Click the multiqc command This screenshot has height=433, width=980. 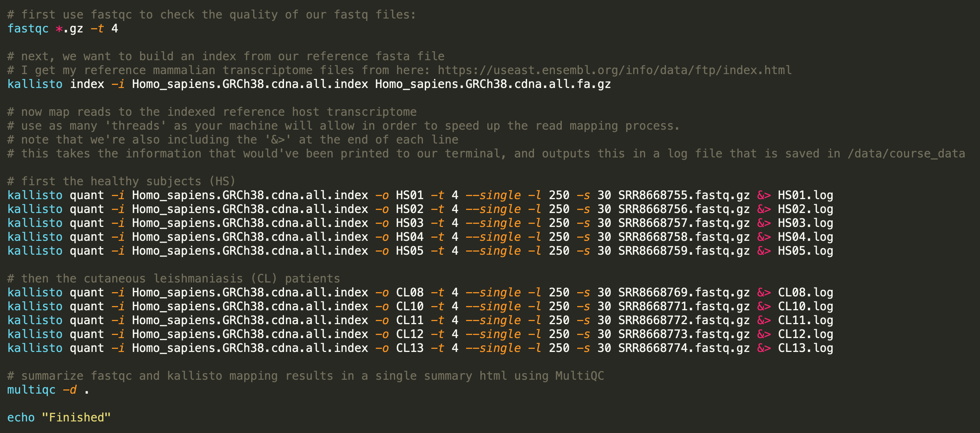point(31,390)
